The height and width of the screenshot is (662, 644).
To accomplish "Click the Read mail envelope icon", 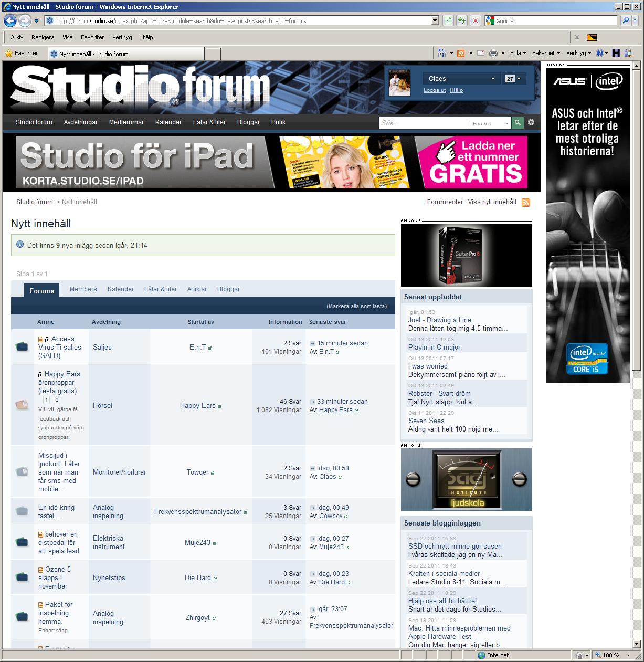I will point(480,53).
